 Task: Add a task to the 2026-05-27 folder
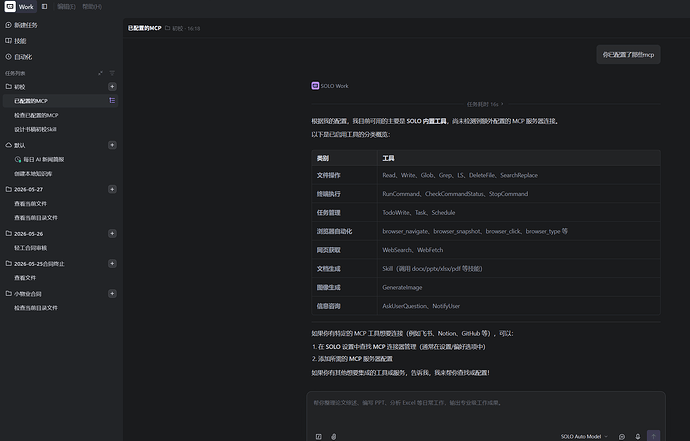[x=112, y=189]
